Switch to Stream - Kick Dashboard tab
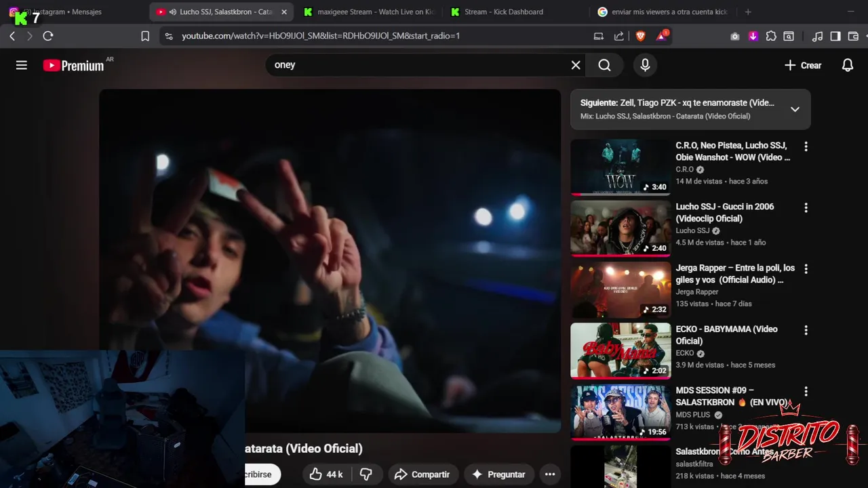868x488 pixels. (x=515, y=12)
